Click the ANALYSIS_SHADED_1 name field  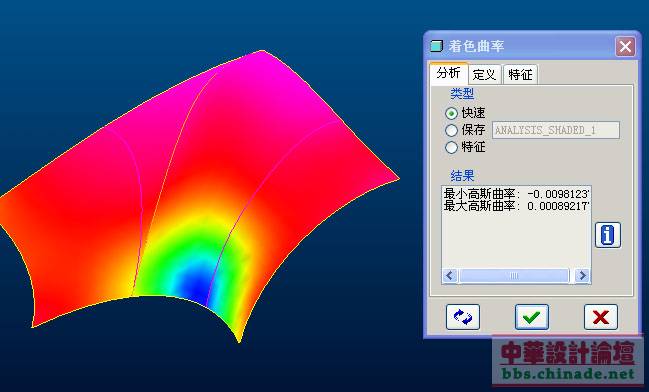556,130
